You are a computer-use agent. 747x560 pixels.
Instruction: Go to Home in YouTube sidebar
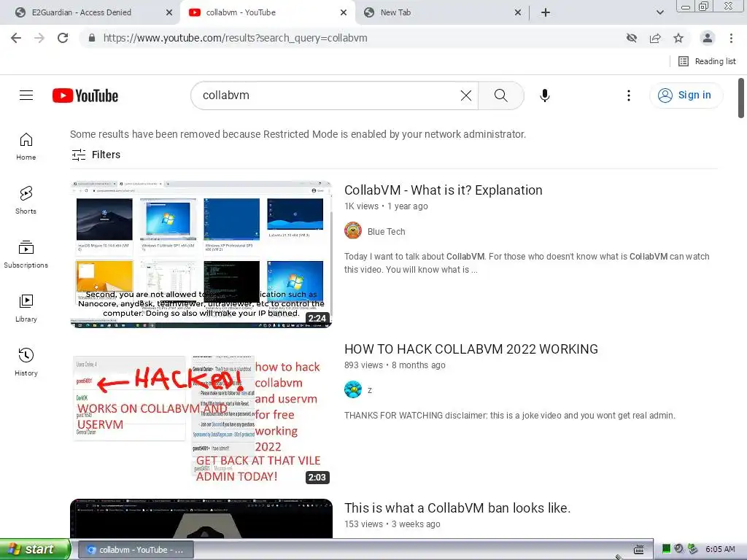26,146
